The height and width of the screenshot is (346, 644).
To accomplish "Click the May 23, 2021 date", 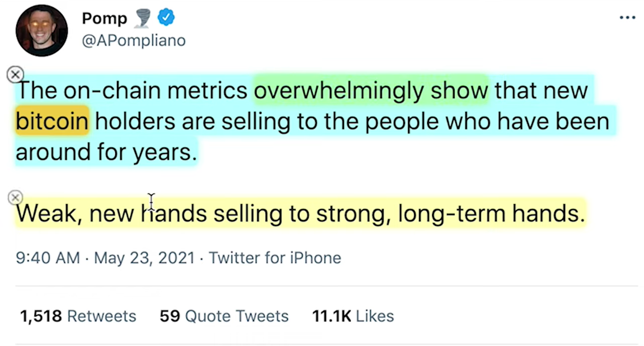I will point(144,258).
